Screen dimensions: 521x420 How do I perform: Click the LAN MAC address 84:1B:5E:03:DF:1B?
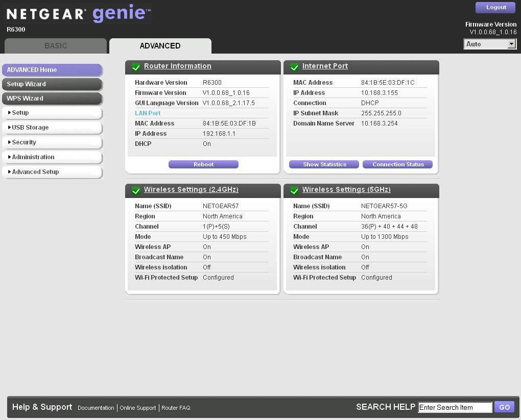(x=229, y=123)
